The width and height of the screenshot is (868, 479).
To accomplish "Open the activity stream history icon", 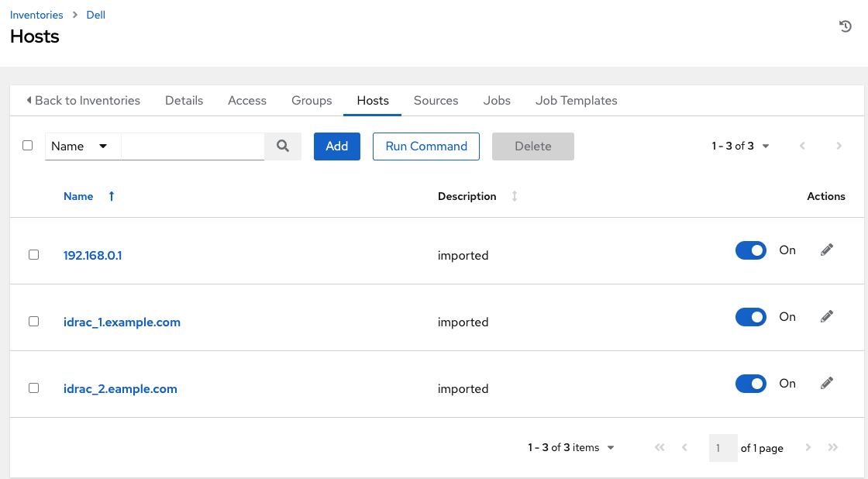I will 846,27.
